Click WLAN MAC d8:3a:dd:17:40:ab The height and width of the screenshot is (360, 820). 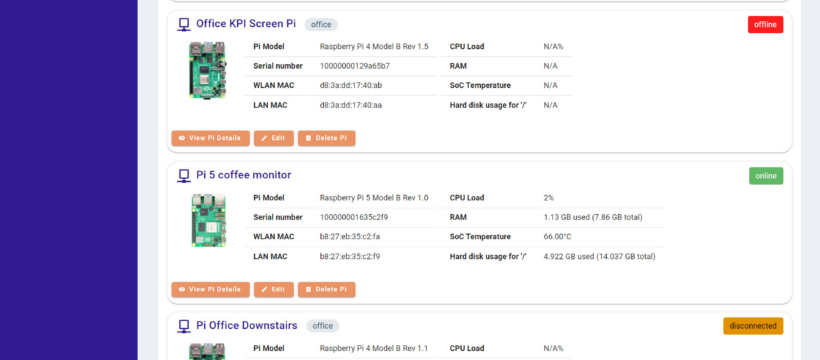[x=351, y=85]
